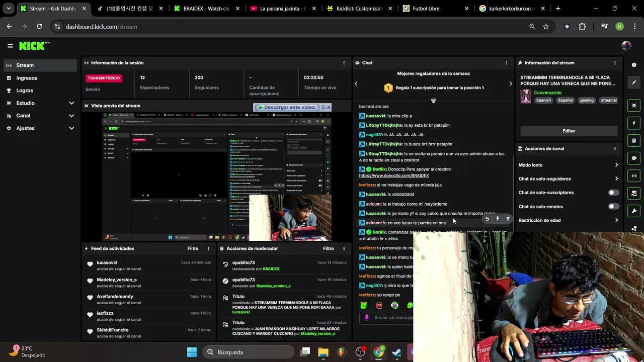Click the user avatar in Kick header
The width and height of the screenshot is (644, 362).
(626, 46)
